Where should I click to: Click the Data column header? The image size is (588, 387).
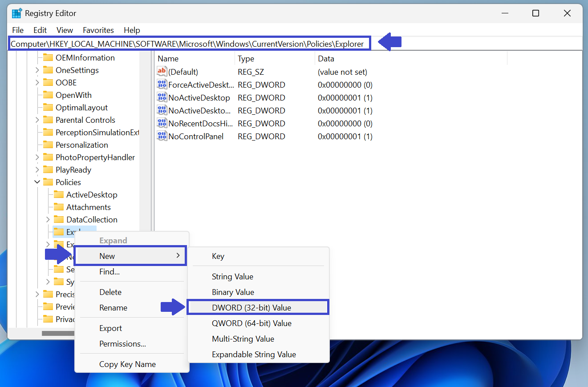(326, 59)
